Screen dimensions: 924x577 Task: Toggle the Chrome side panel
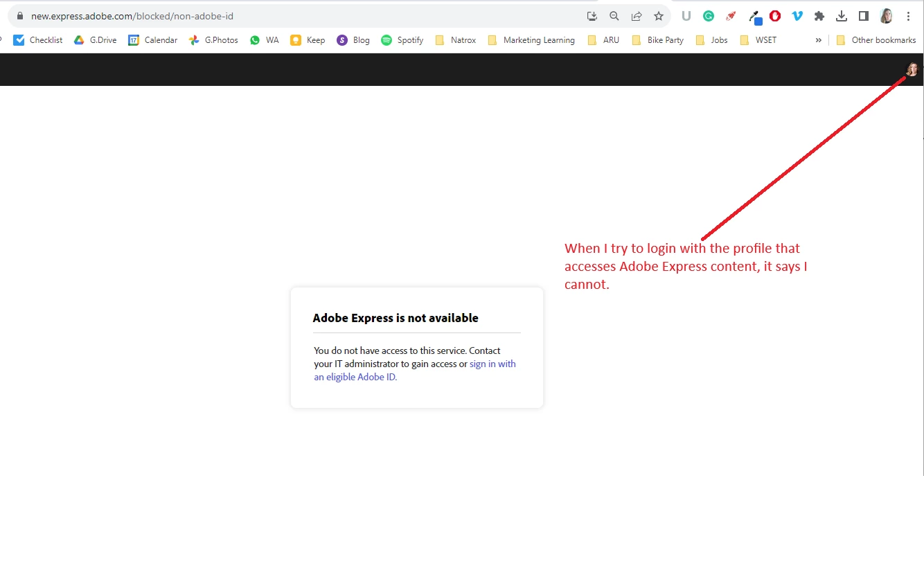[x=864, y=16]
